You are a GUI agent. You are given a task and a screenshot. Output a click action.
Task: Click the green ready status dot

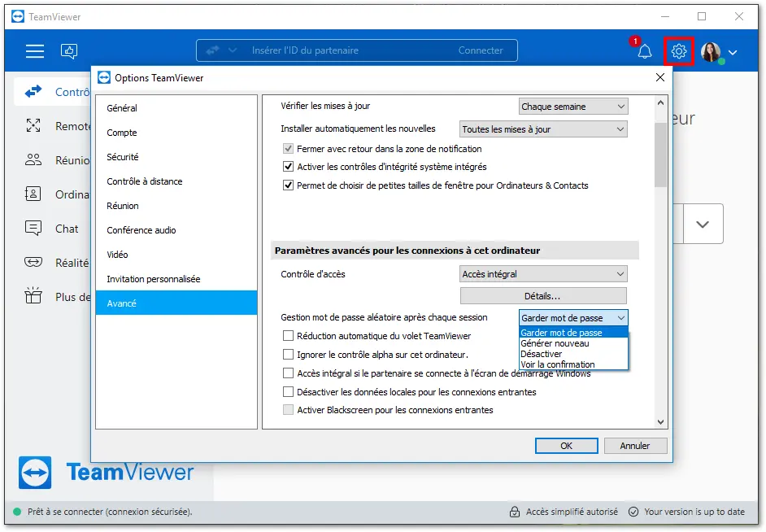17,512
